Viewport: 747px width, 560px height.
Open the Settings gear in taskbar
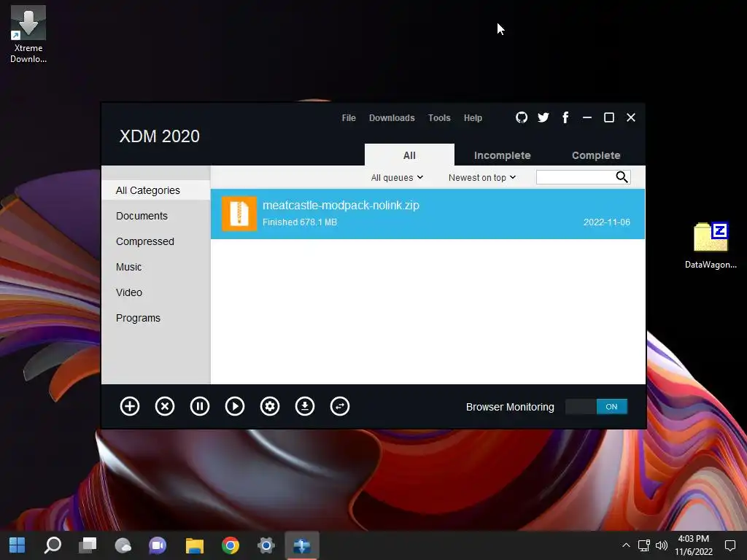266,545
